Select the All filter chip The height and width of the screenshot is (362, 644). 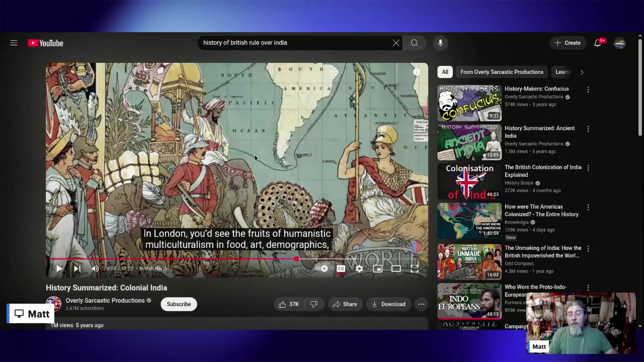click(x=445, y=72)
